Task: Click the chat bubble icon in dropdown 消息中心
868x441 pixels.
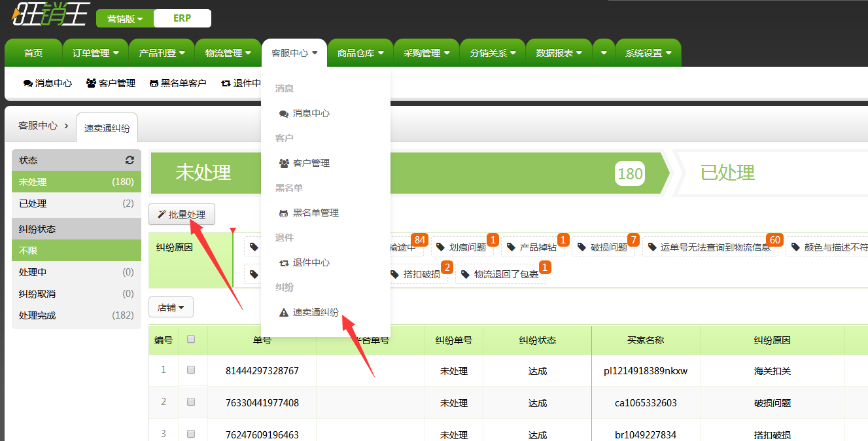Action: 284,114
